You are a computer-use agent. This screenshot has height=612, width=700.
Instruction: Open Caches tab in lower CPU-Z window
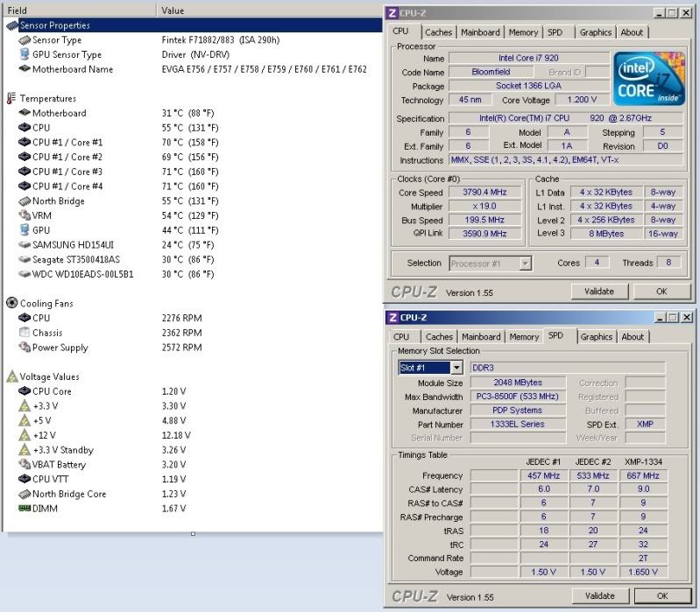click(439, 337)
